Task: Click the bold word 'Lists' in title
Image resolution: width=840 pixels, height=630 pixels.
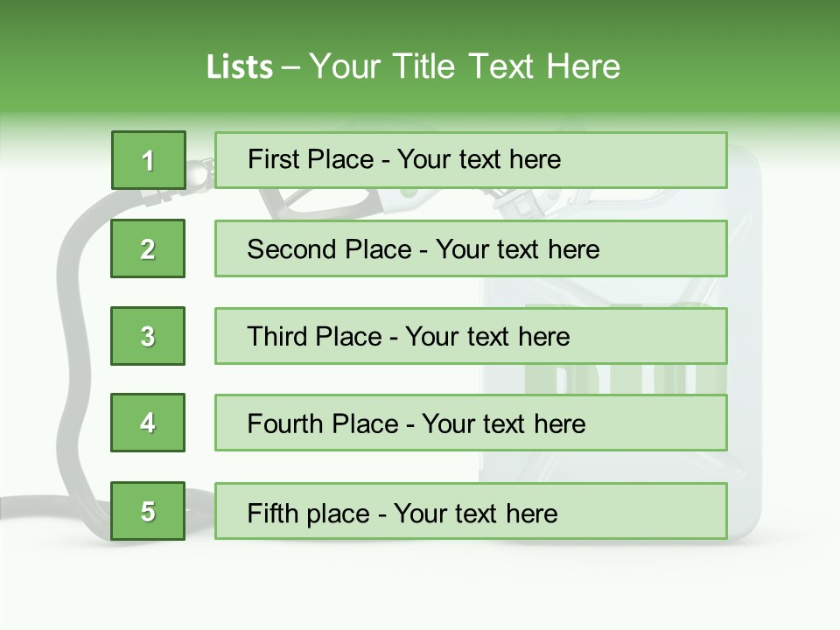Action: [240, 67]
